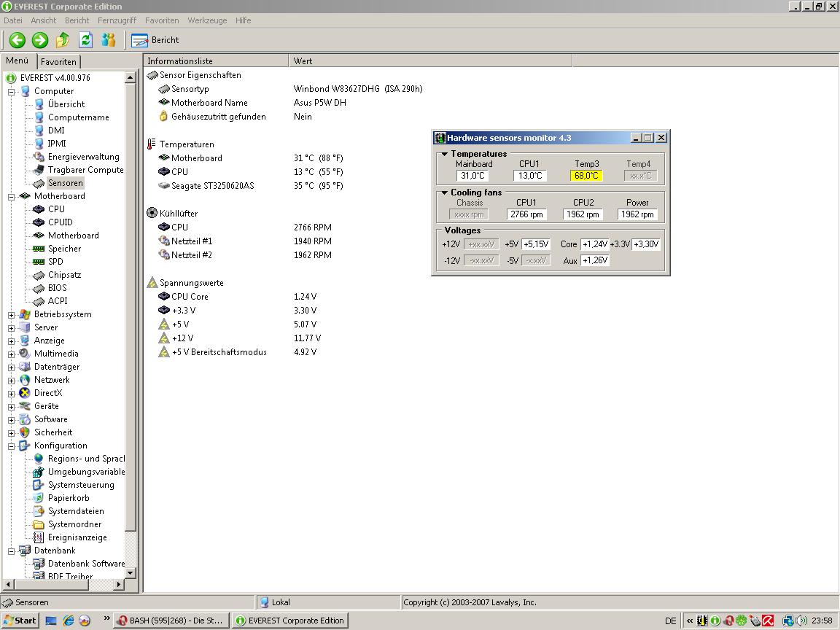The width and height of the screenshot is (840, 630).
Task: Open the Bericht report button
Action: point(155,40)
